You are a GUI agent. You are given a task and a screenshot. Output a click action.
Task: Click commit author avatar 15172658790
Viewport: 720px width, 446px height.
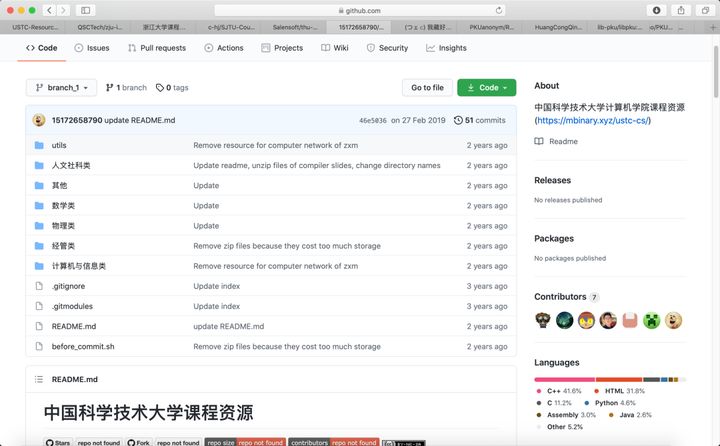pyautogui.click(x=39, y=120)
